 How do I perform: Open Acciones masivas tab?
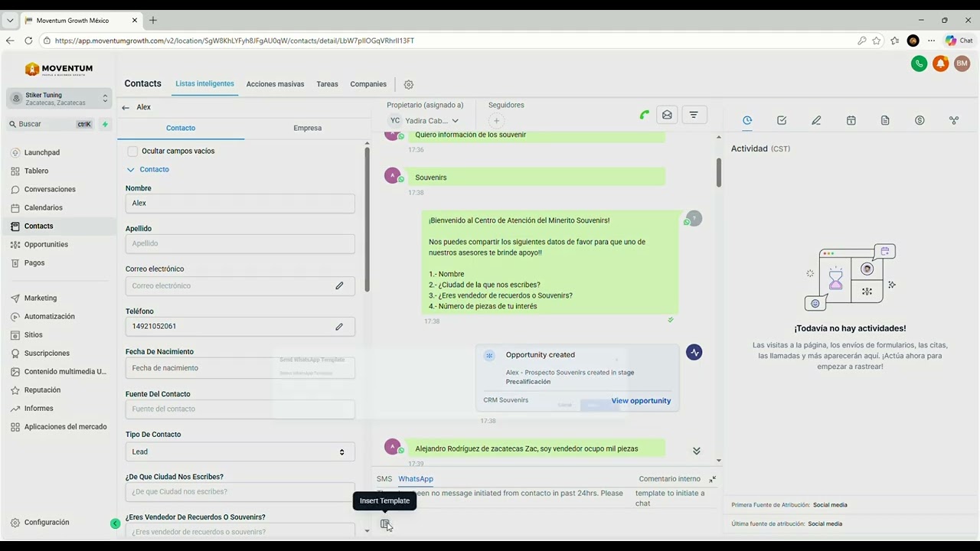[275, 84]
